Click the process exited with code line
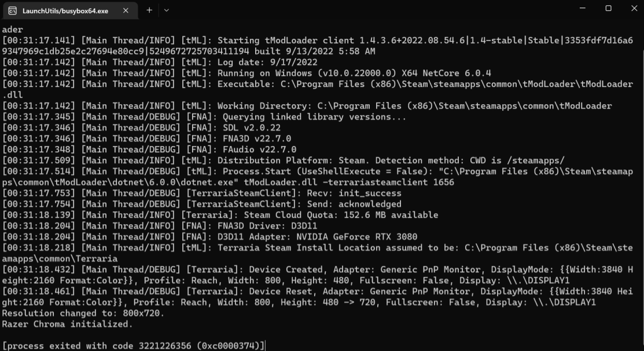The image size is (644, 351). [x=133, y=346]
